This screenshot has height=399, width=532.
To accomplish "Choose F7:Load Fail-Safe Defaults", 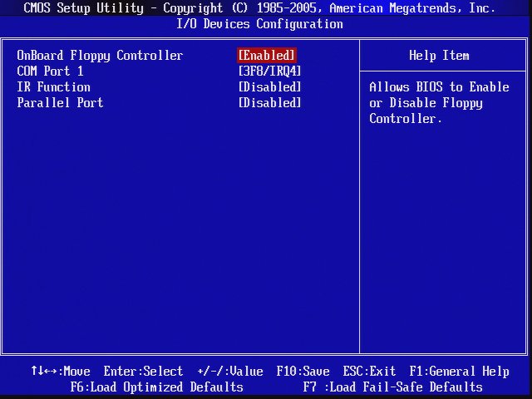I will (x=392, y=387).
